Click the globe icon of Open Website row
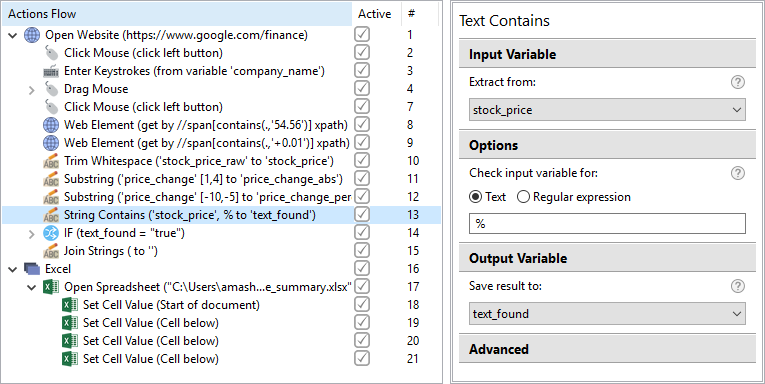 pyautogui.click(x=32, y=35)
